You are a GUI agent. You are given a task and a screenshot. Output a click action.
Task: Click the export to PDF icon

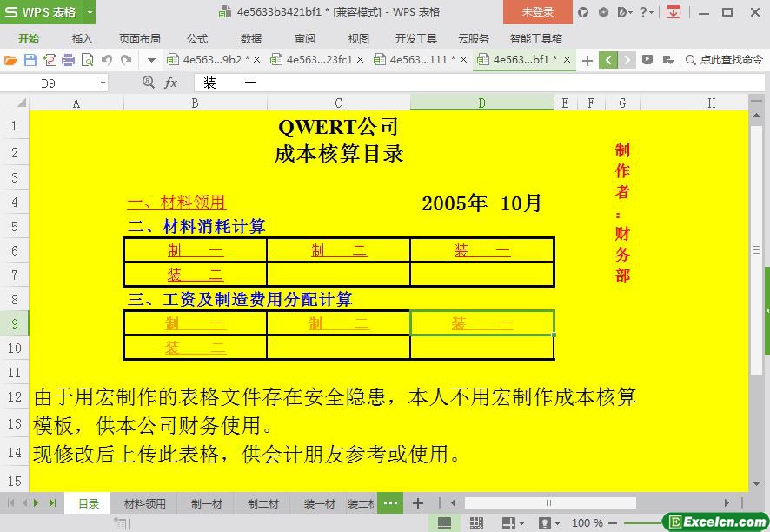50,60
